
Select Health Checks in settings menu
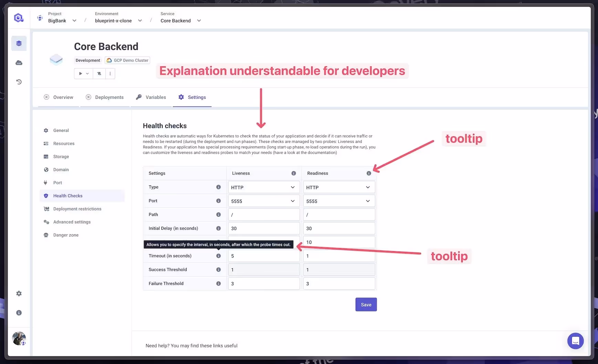(82, 196)
